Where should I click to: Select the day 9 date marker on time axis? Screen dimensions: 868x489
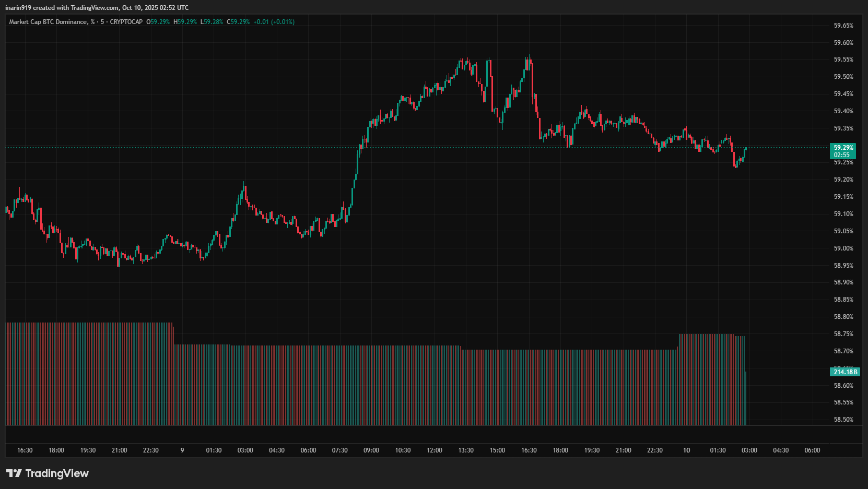(182, 450)
